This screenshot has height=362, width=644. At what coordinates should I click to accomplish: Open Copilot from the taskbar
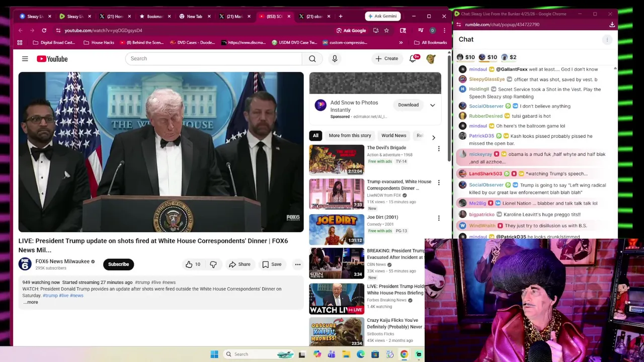coord(317,354)
